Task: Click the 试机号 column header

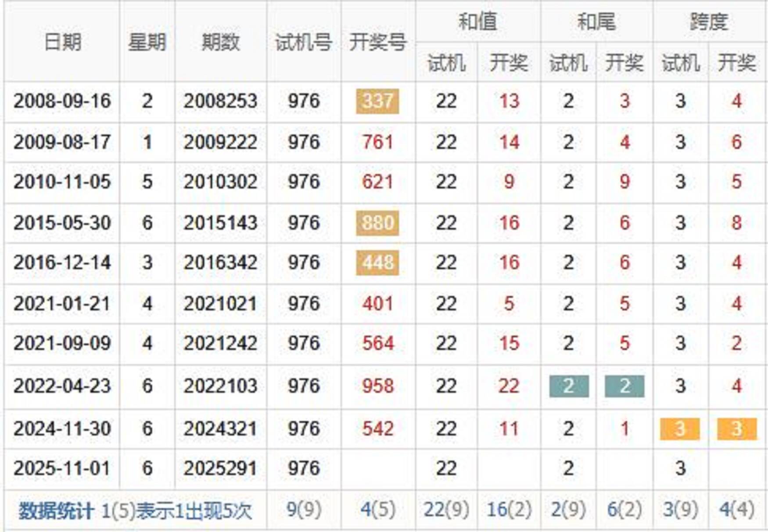Action: (x=304, y=42)
